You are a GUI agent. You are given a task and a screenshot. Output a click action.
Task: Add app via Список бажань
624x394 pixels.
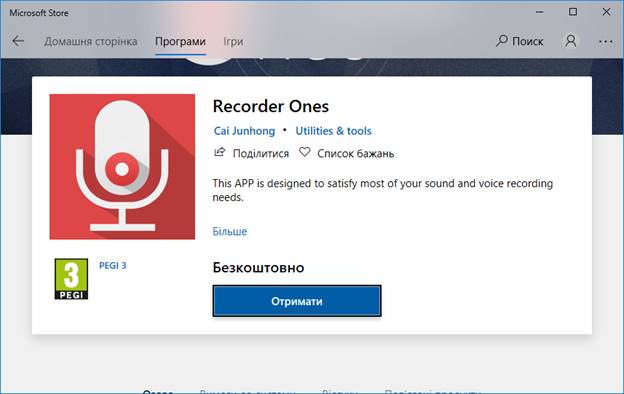[355, 154]
